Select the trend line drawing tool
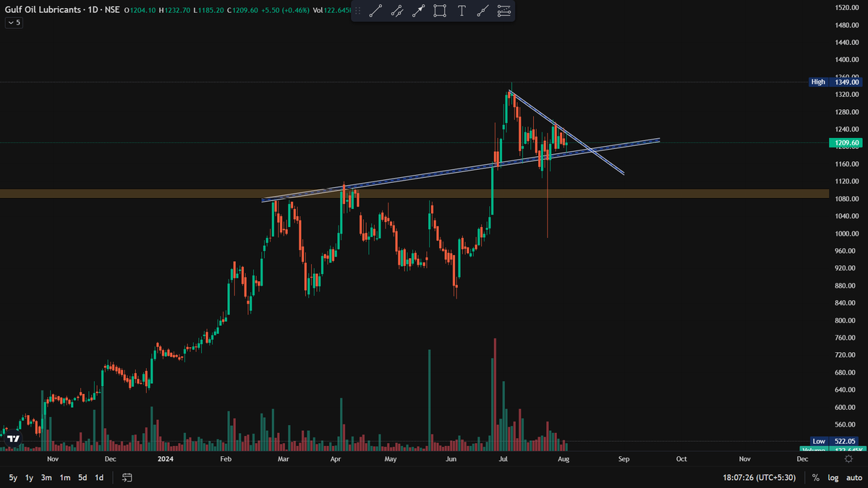This screenshot has height=488, width=868. [x=375, y=11]
